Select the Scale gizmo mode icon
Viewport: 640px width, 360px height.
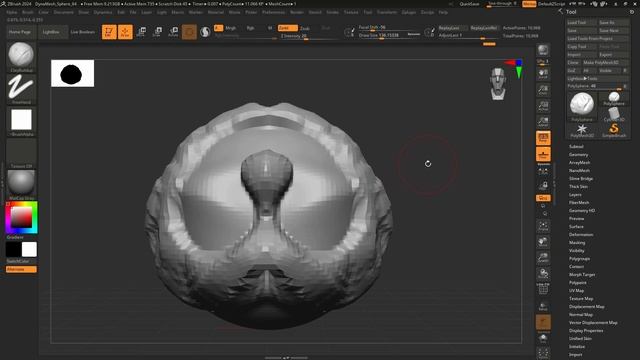(x=157, y=32)
